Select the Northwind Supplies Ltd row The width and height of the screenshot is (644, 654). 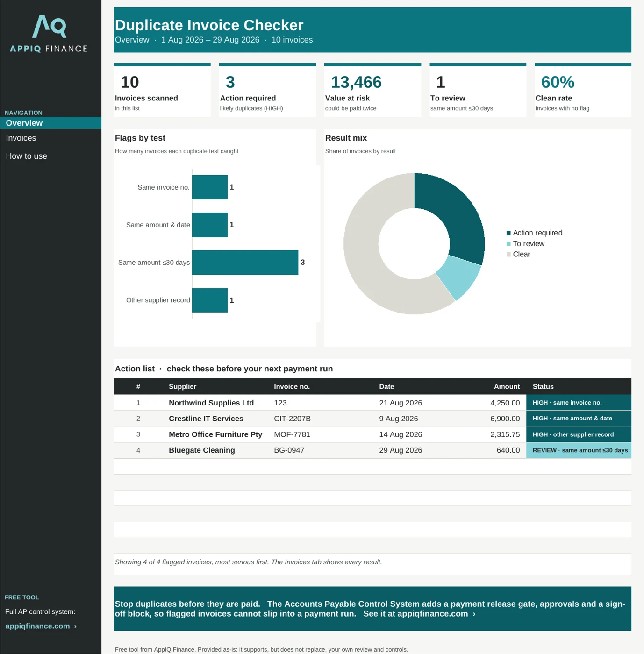pos(372,403)
